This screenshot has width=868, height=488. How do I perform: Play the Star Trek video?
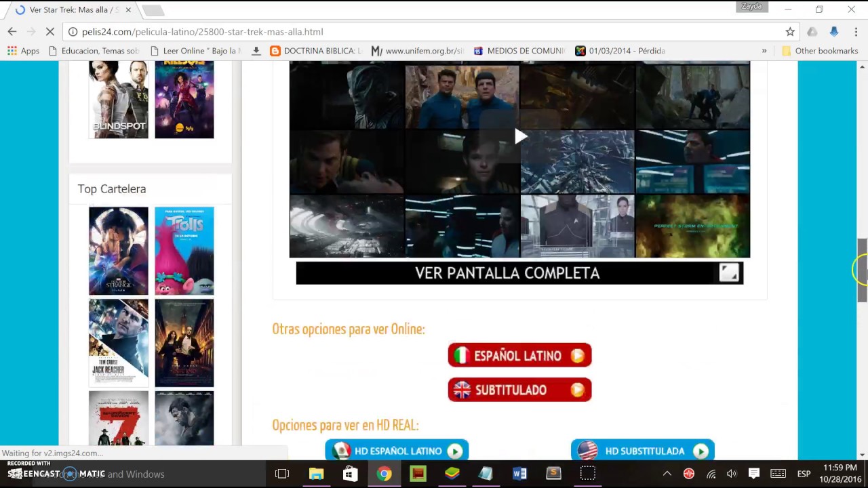coord(520,136)
